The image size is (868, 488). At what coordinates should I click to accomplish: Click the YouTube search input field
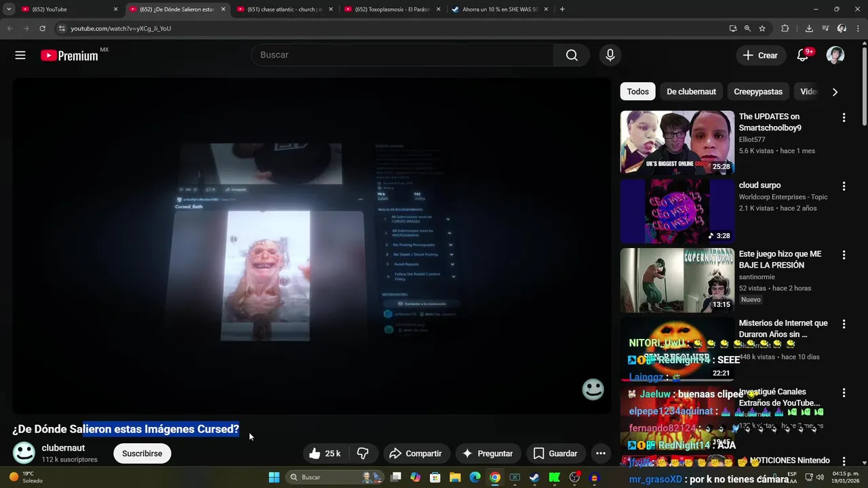pyautogui.click(x=402, y=55)
